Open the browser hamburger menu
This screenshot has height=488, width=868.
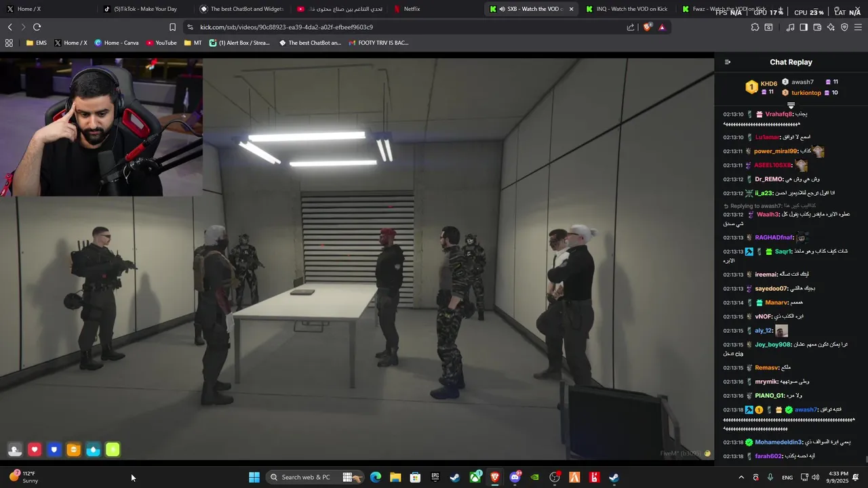point(858,27)
